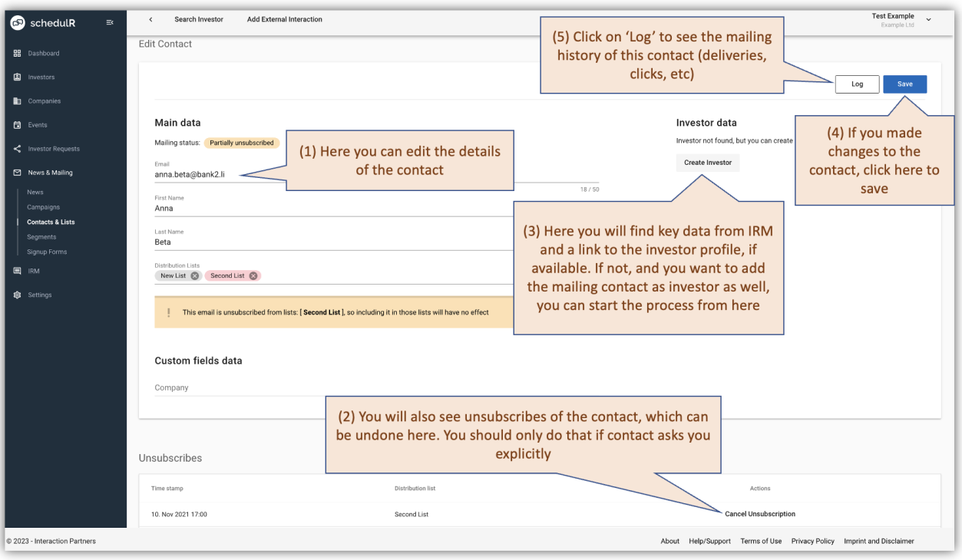
Task: Open Segments from the sidebar submenu
Action: point(40,236)
